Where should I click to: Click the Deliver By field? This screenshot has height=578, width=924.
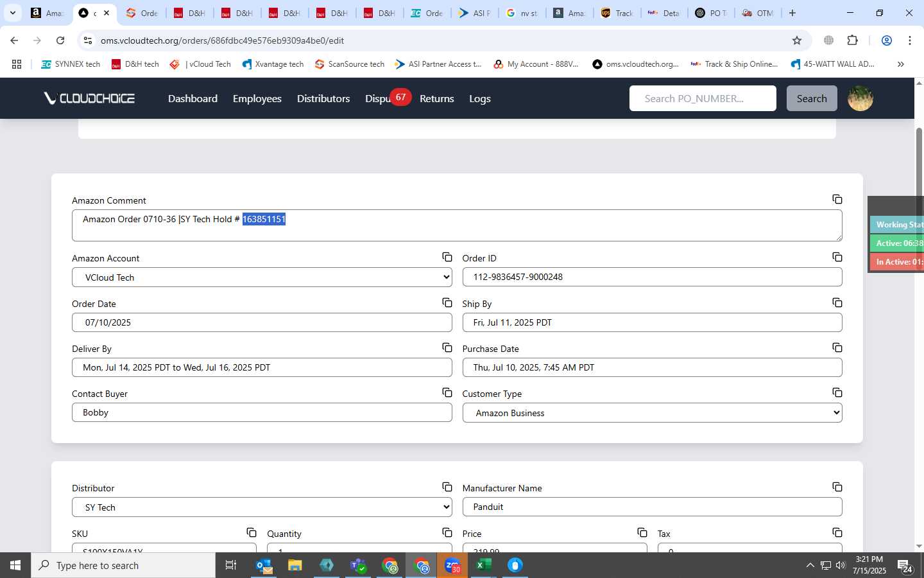coord(262,367)
